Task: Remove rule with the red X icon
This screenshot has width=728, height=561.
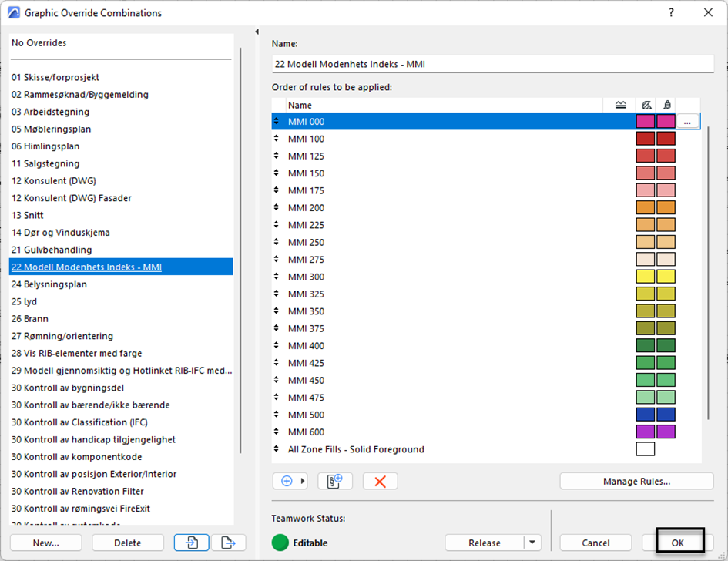Action: click(x=381, y=481)
